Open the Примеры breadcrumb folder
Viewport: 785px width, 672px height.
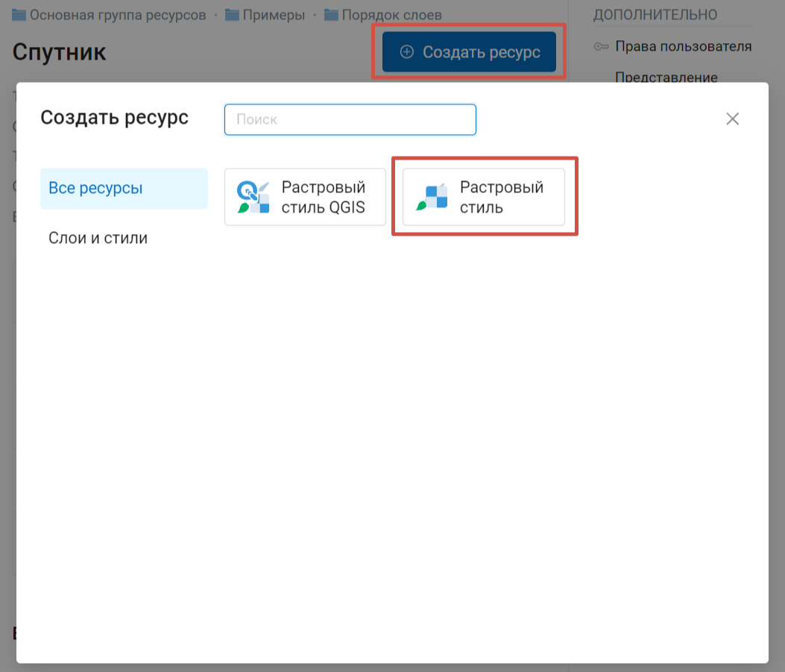point(274,15)
